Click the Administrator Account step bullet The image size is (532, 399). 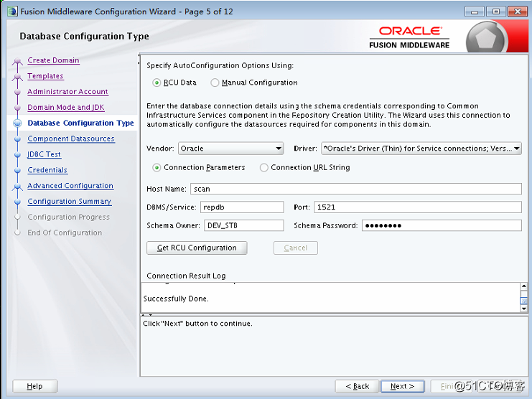coord(17,92)
